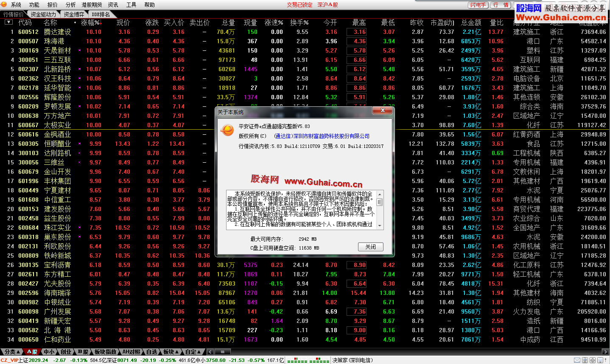Screen dimensions: 610x364
Task: Select the 腾达建设 stock row
Action: (305, 32)
